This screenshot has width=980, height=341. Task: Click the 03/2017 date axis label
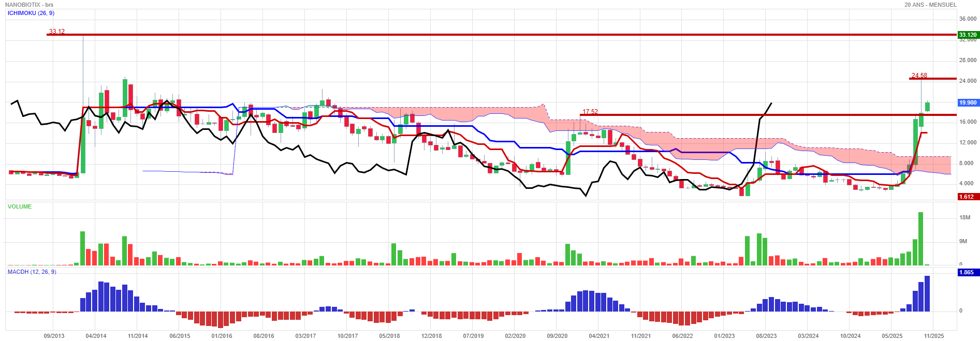click(x=305, y=336)
